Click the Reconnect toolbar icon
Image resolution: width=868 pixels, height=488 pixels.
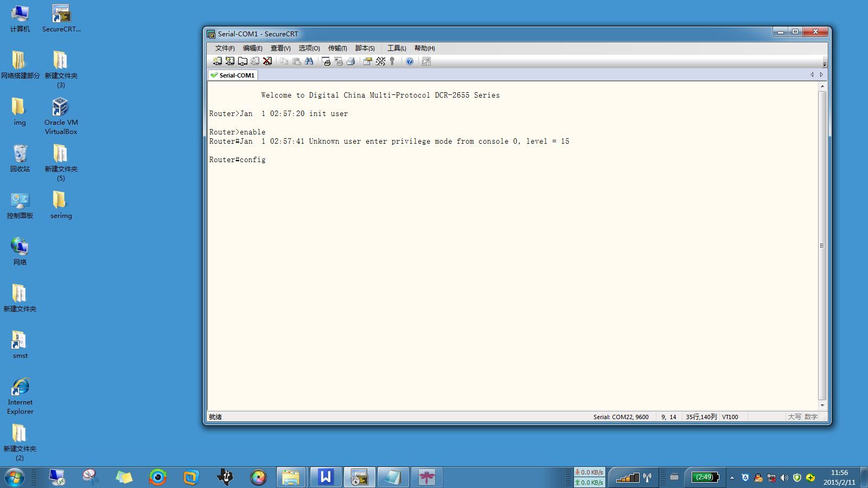pyautogui.click(x=255, y=61)
